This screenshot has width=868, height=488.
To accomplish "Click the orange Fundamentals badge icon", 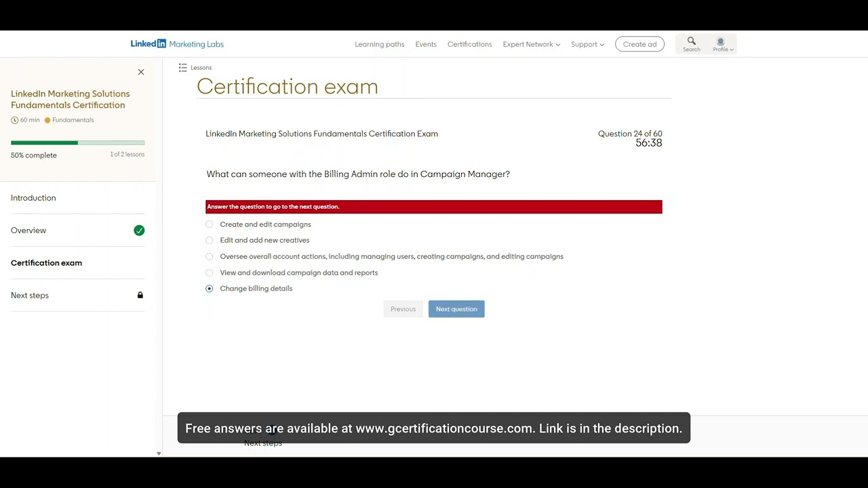I will (47, 120).
